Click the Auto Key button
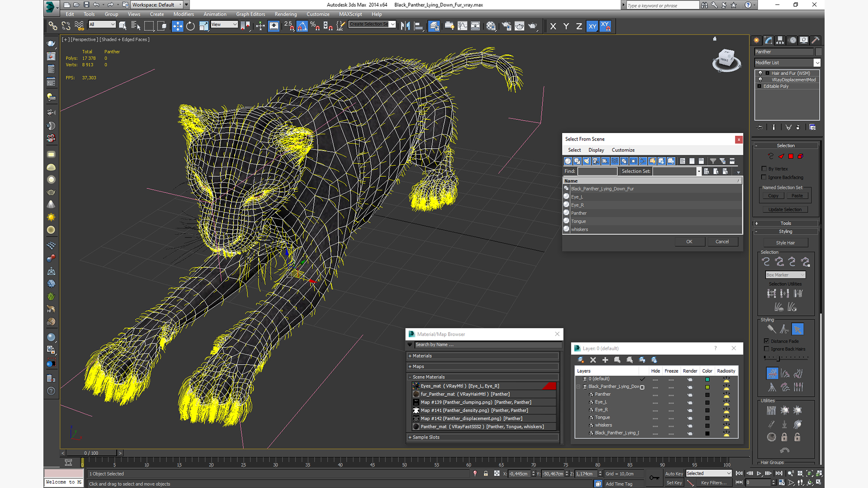Screen dimensions: 868x488 [x=674, y=474]
